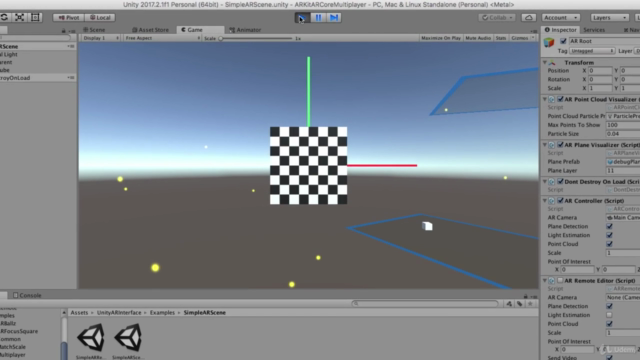Toggle the Stats overlay button

click(x=501, y=38)
